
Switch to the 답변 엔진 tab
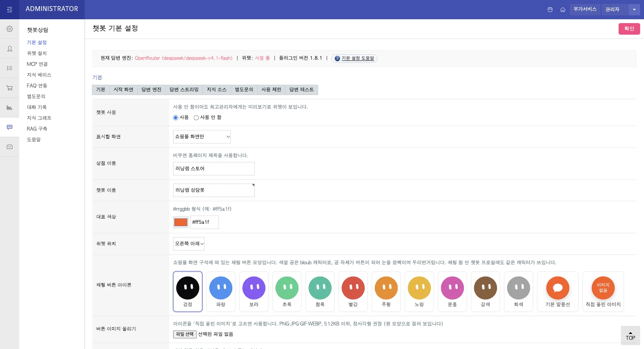click(x=152, y=90)
